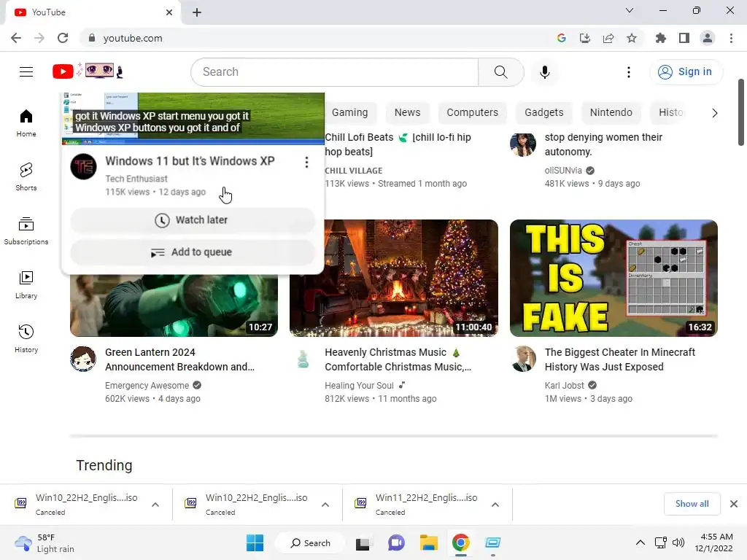The height and width of the screenshot is (560, 747).
Task: Start voice search with the microphone
Action: click(545, 72)
